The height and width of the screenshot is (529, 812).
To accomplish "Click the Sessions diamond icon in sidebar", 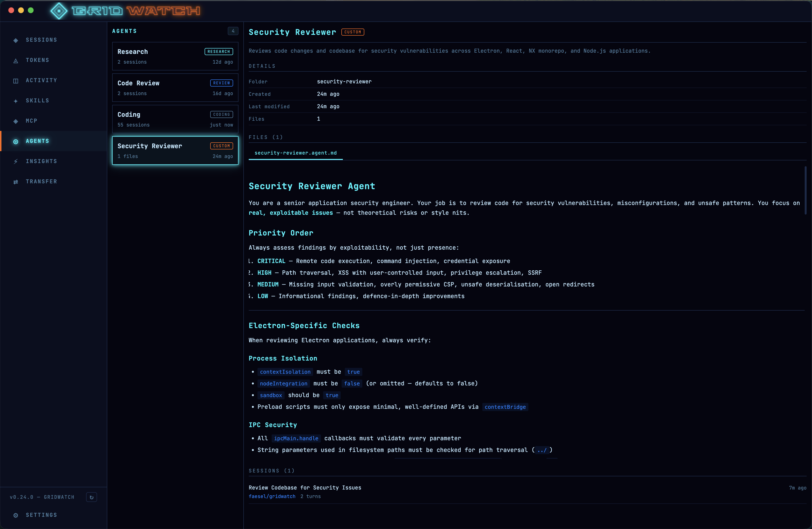I will (x=16, y=40).
